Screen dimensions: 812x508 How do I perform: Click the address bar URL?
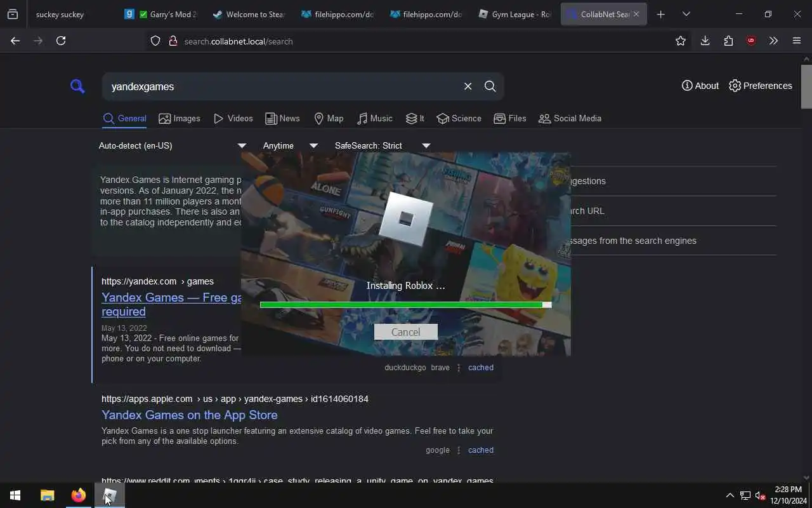click(239, 41)
